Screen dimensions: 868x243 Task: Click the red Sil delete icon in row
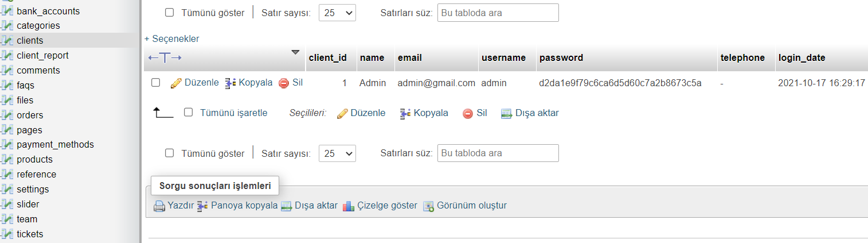(283, 83)
